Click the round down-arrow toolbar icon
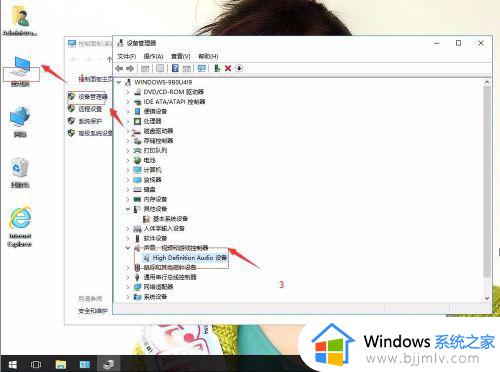Image resolution: width=500 pixels, height=372 pixels. pos(239,69)
